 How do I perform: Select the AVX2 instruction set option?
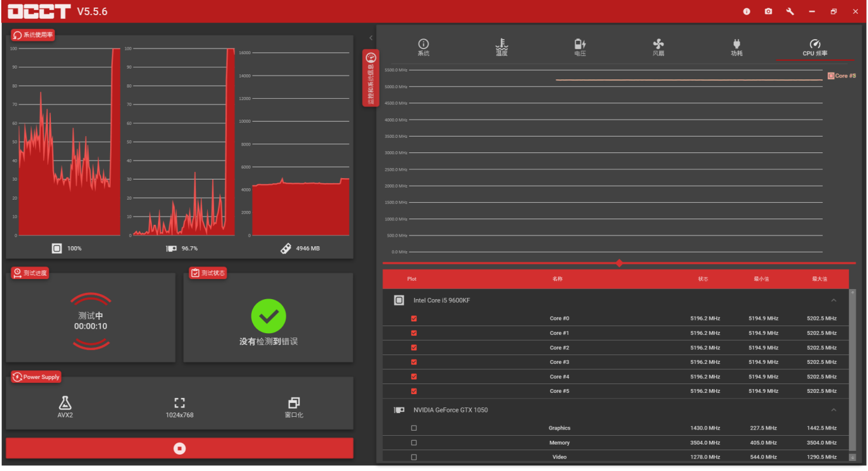[65, 407]
